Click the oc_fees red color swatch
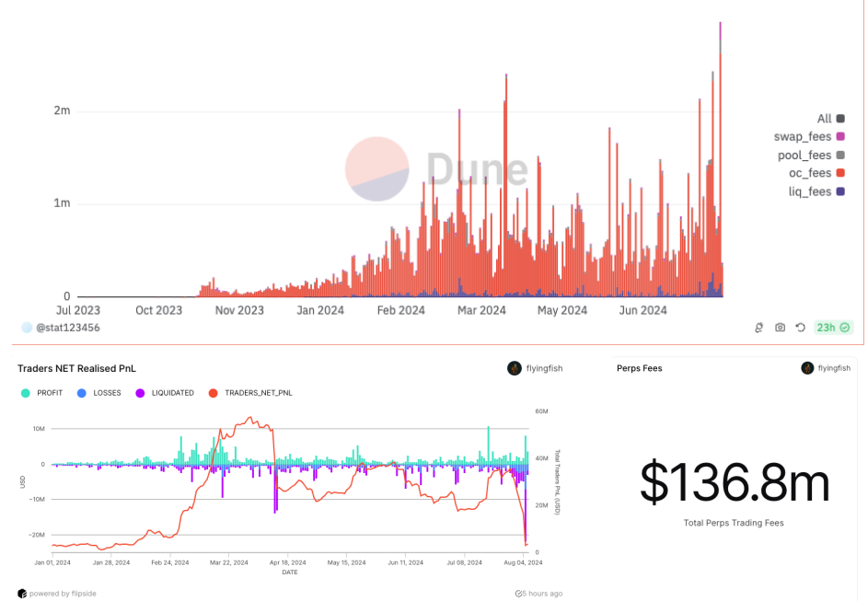This screenshot has height=601, width=868. (840, 173)
